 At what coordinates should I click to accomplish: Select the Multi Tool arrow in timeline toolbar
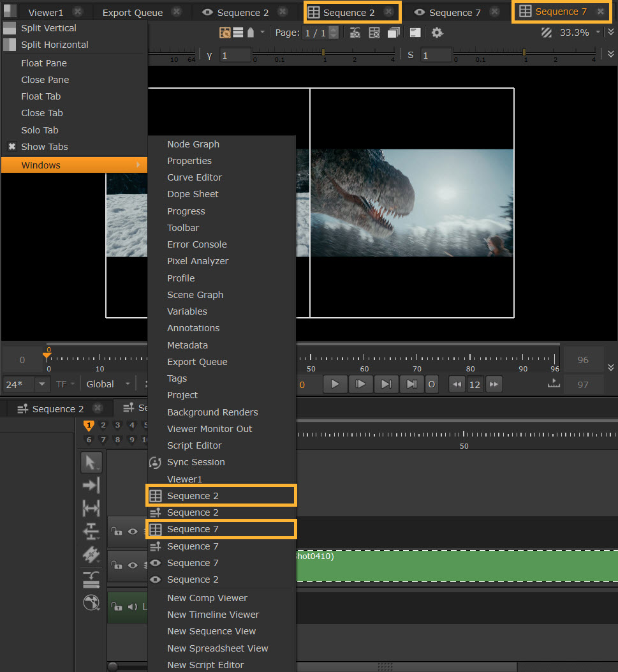point(91,463)
